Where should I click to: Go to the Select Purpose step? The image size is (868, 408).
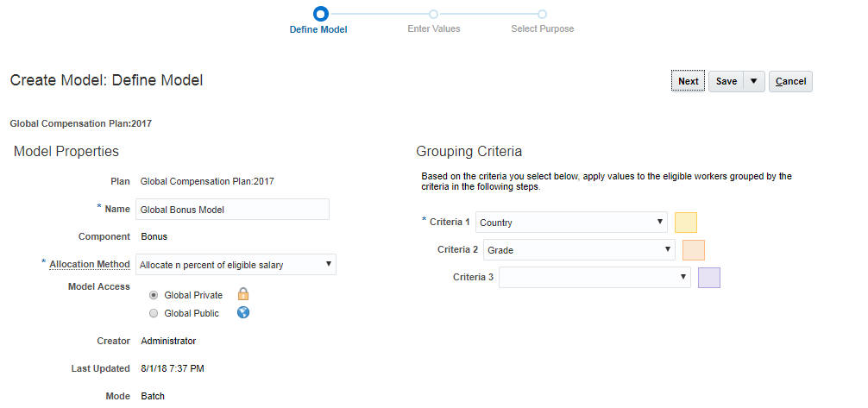[543, 28]
